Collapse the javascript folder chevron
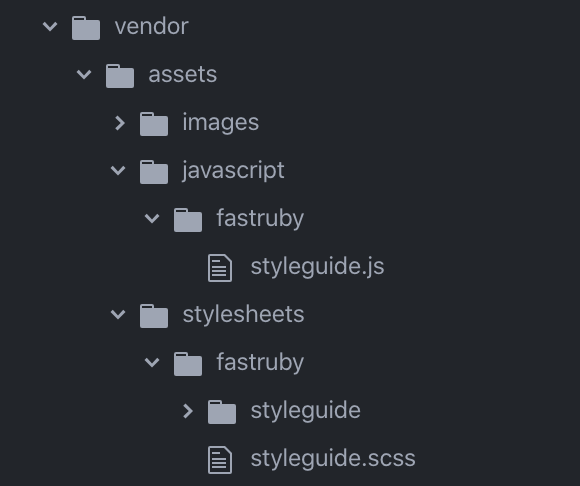 [x=118, y=171]
